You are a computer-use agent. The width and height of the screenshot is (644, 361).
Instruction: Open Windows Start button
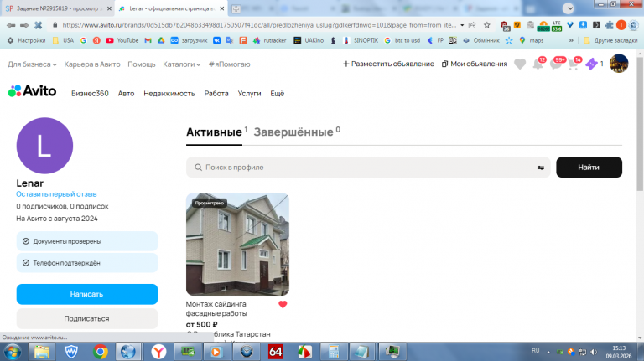click(13, 352)
